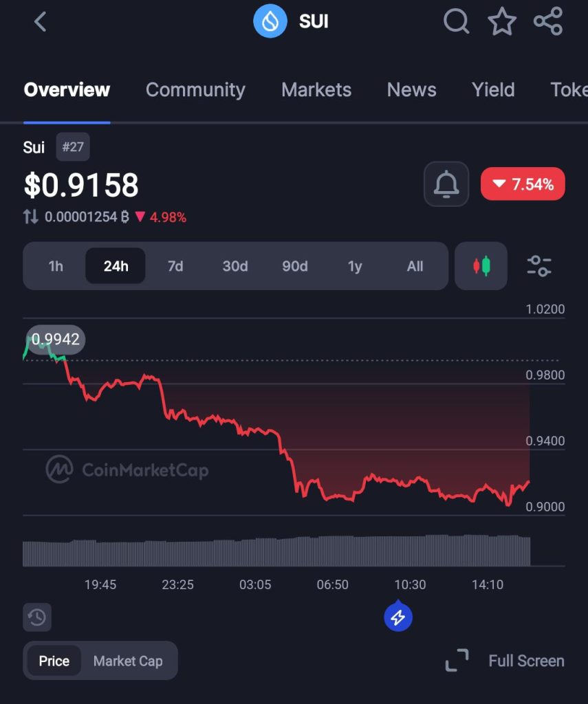Open the Yield tab
This screenshot has height=704, width=588.
pyautogui.click(x=493, y=90)
